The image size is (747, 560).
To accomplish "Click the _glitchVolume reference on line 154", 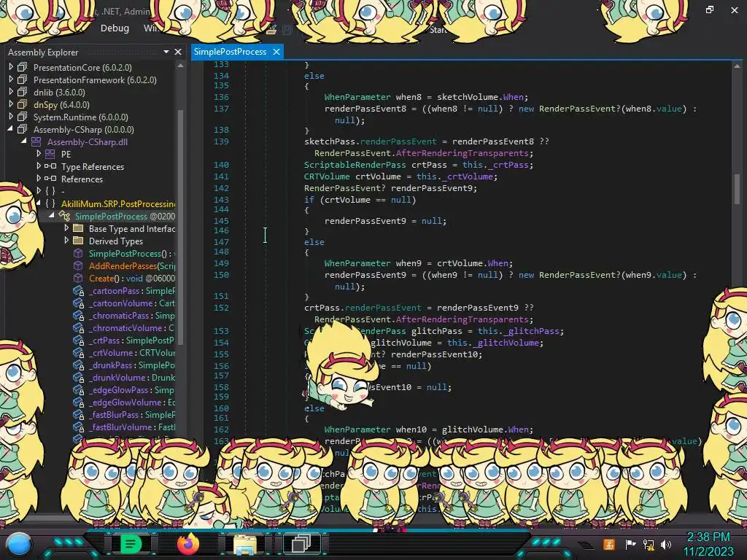I will [x=508, y=343].
